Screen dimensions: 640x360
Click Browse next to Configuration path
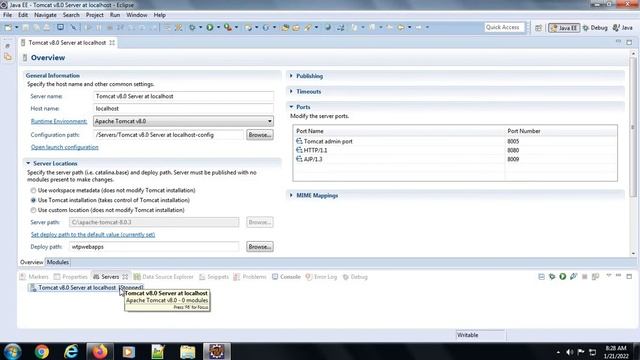[x=260, y=135]
